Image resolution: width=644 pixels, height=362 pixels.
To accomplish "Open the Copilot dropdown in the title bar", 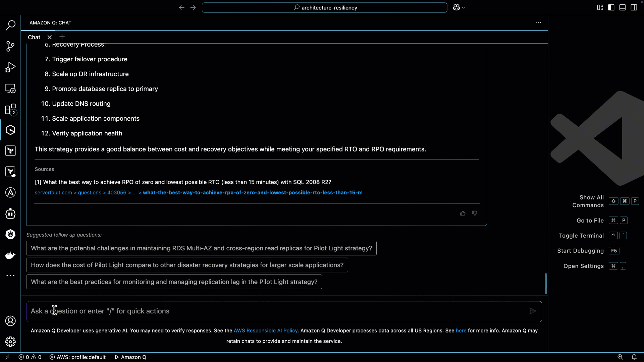I will click(459, 7).
